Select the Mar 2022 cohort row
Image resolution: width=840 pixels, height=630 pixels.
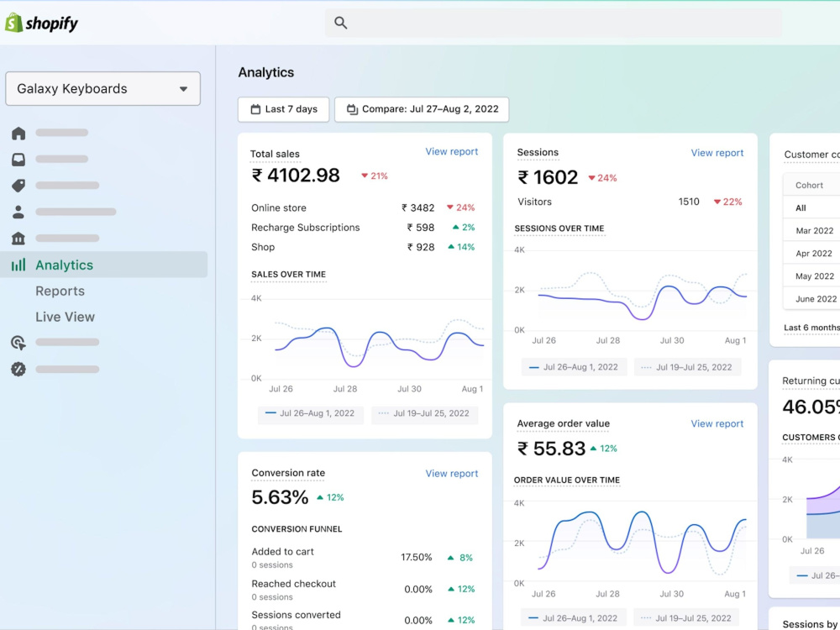(x=811, y=230)
